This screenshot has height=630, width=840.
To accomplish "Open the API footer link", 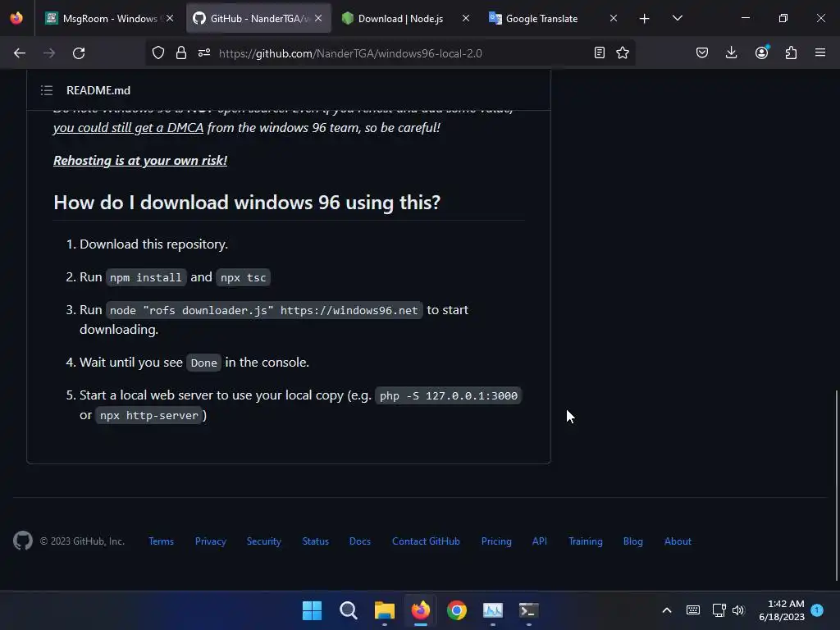I will tap(540, 541).
